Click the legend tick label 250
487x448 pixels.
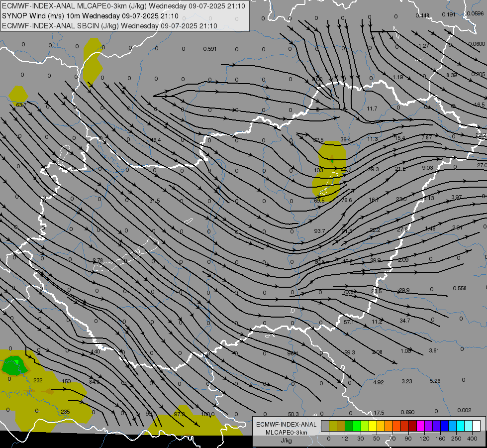coord(456,439)
